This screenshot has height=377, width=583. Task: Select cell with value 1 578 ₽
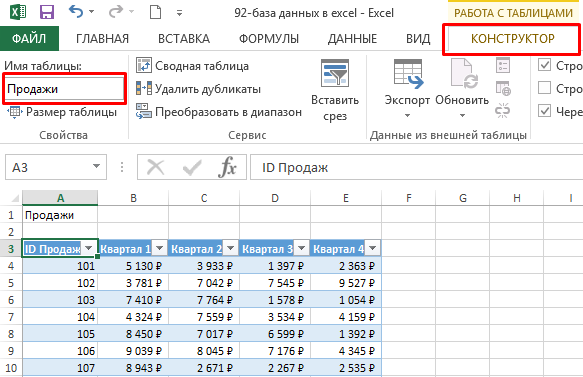[275, 300]
